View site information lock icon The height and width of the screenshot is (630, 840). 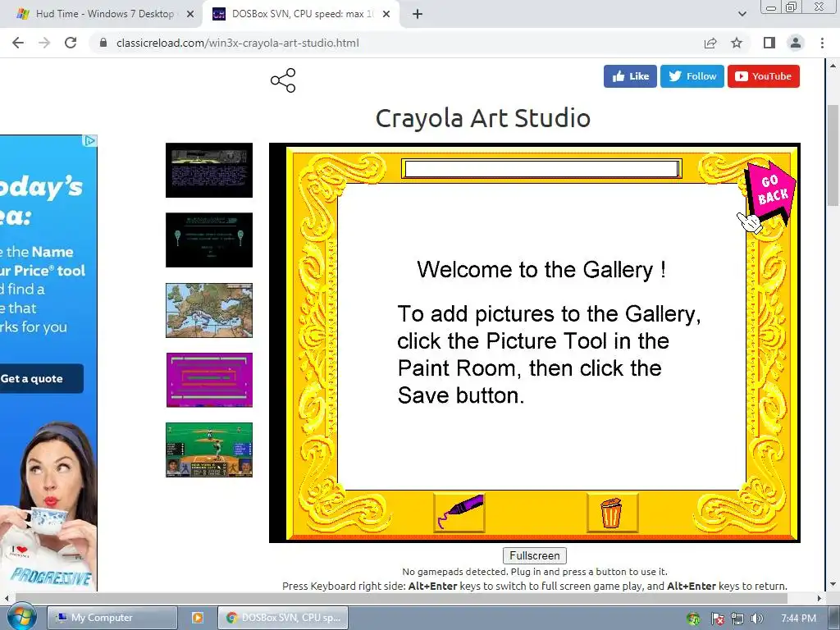pos(103,43)
